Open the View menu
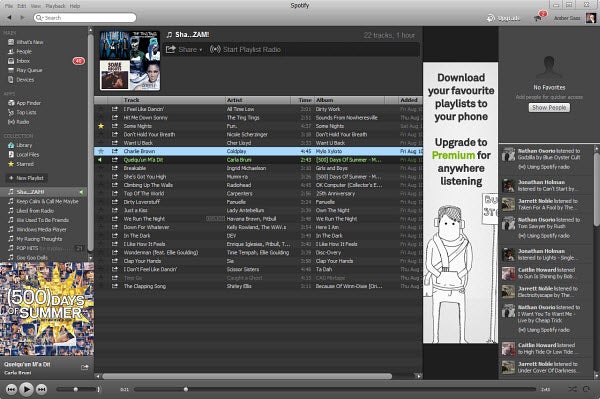 (36, 6)
